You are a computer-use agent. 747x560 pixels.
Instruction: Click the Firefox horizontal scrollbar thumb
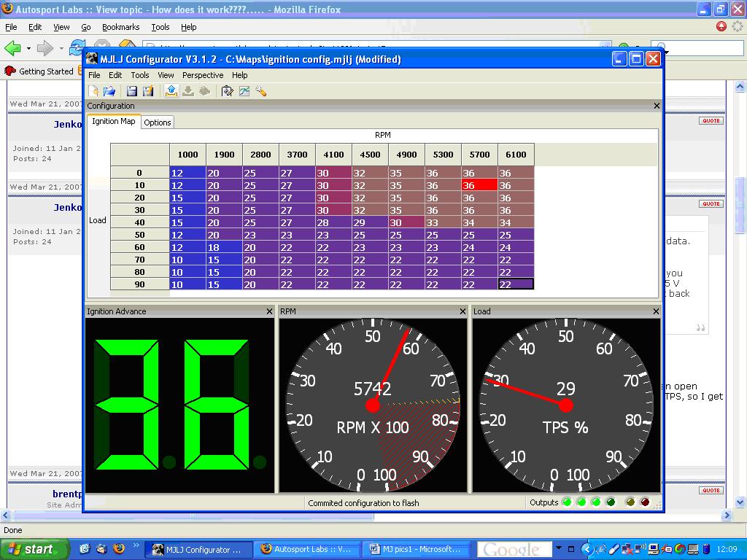193,515
